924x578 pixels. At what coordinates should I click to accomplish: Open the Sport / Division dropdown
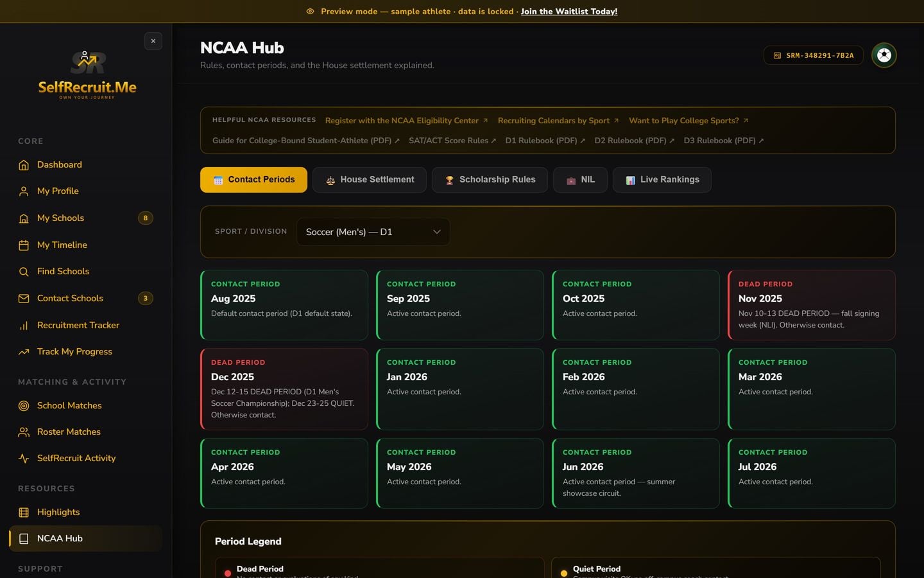coord(373,232)
